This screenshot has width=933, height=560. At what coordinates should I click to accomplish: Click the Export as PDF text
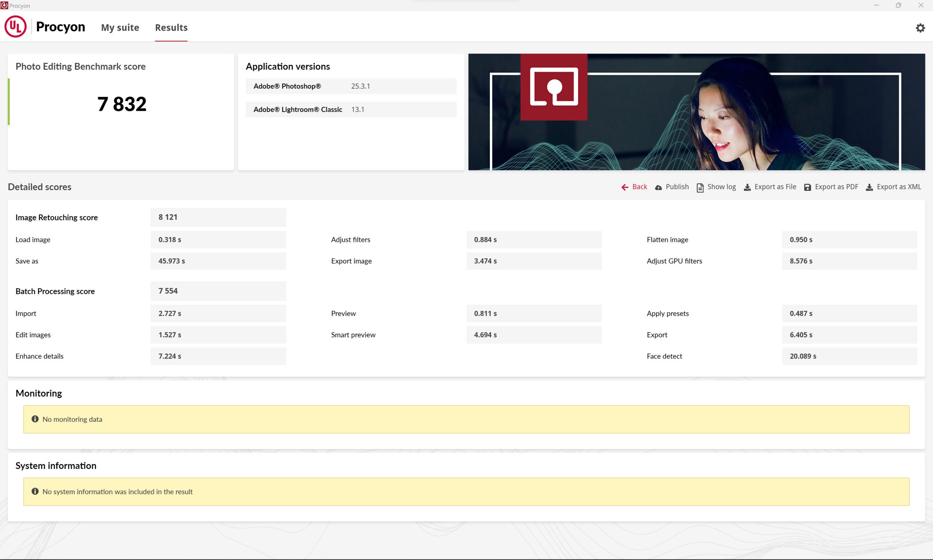(x=836, y=187)
